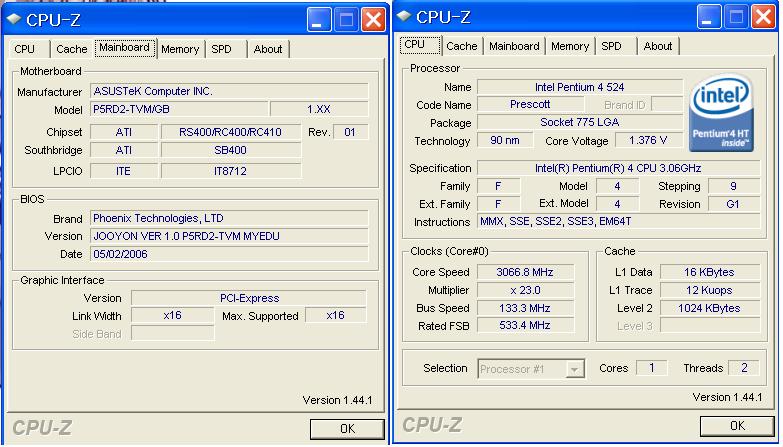Image resolution: width=783 pixels, height=447 pixels.
Task: Click the CPU-Z title icon in right window
Action: pos(403,16)
